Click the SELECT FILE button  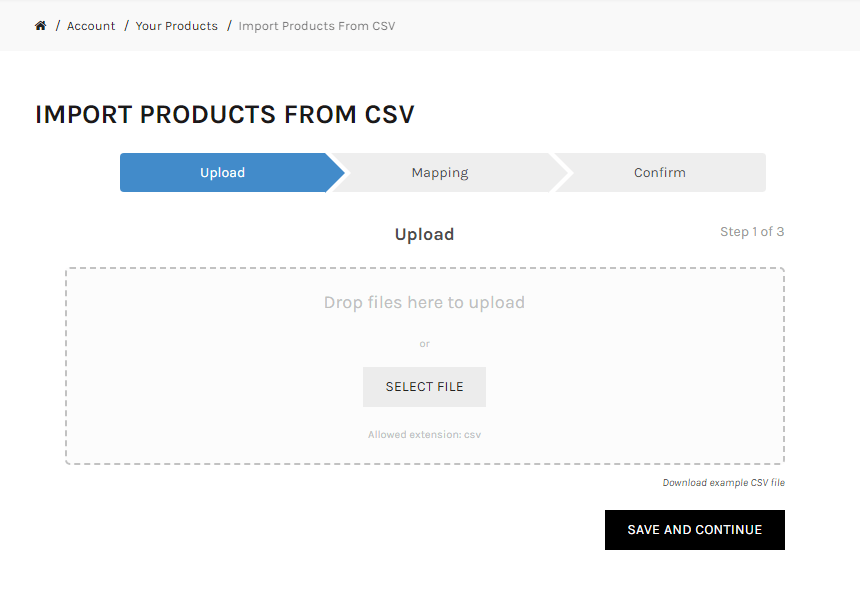[x=425, y=387]
